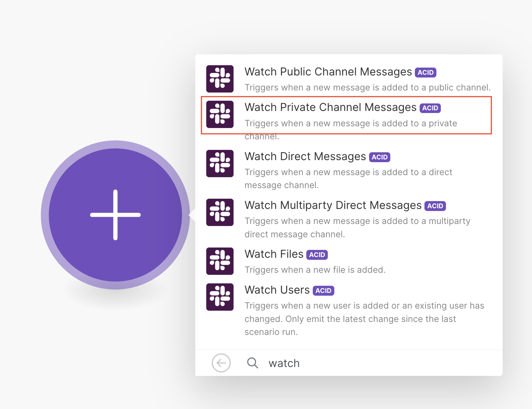Click Slack icon next to Watch Files
Image resolution: width=532 pixels, height=409 pixels.
click(220, 261)
